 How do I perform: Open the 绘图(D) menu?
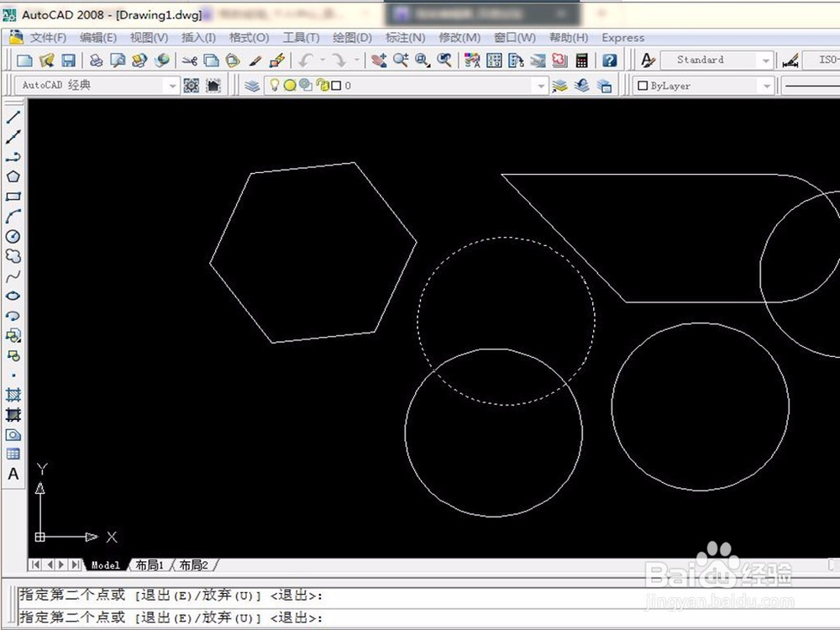coord(352,38)
